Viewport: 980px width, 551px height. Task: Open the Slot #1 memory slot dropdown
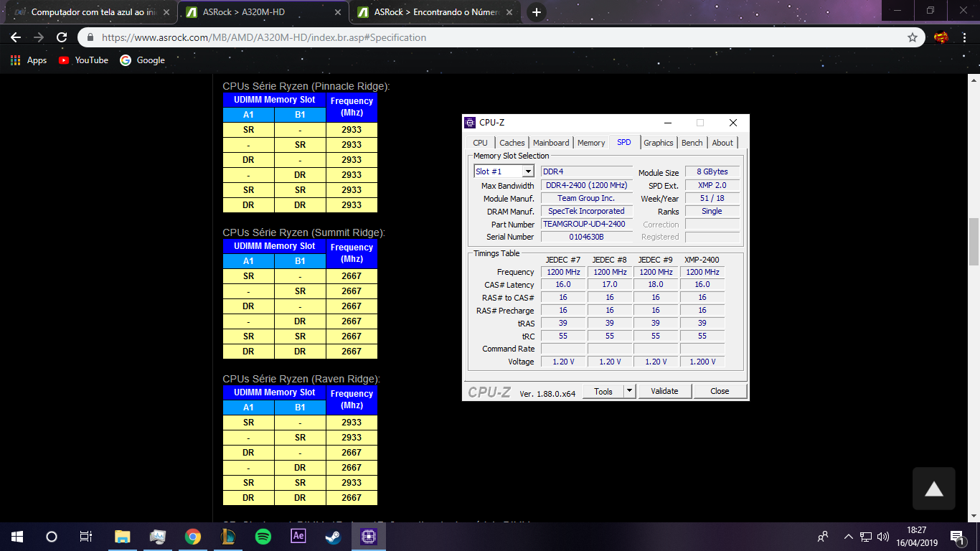[504, 171]
